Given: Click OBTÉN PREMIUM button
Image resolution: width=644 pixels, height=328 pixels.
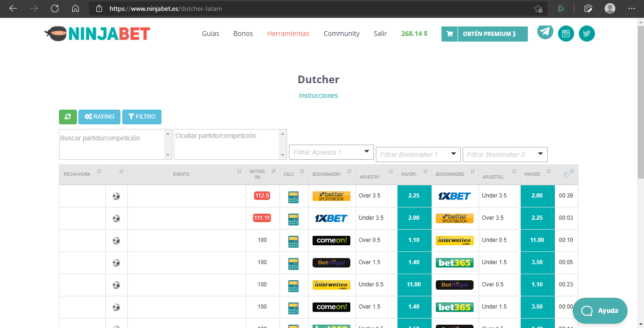Looking at the screenshot, I should (x=492, y=34).
